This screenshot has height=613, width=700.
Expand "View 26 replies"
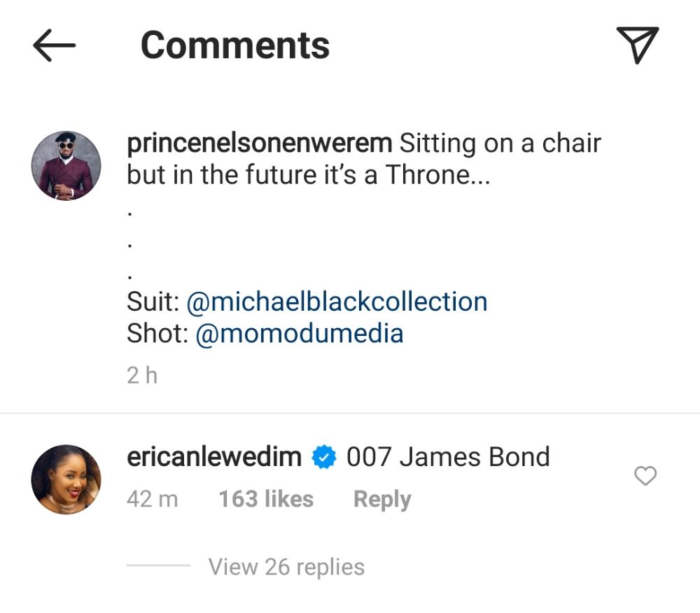(x=286, y=567)
